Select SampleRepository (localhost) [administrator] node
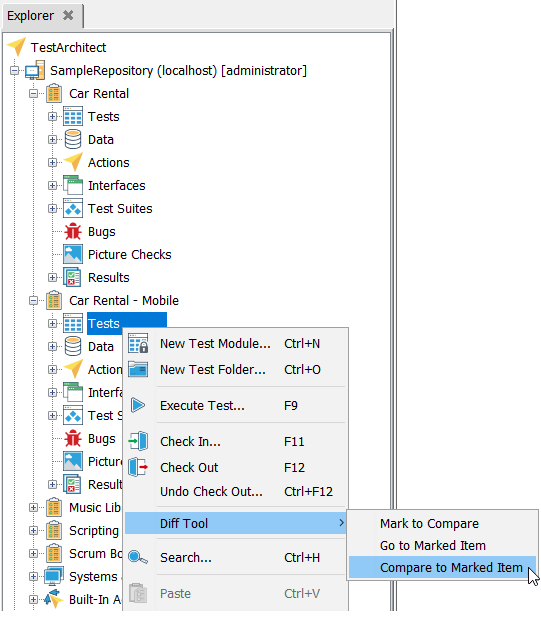Screen dimensions: 541x620 [x=178, y=70]
